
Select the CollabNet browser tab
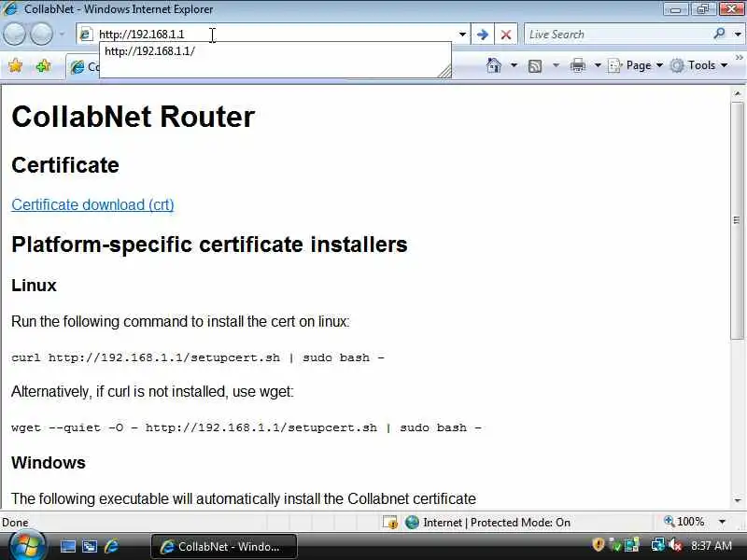pyautogui.click(x=82, y=66)
